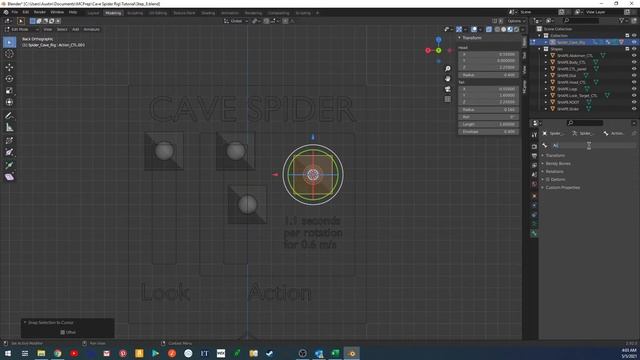This screenshot has width=640, height=360.
Task: Click the green Y axis gizmo ball
Action: coord(438,51)
